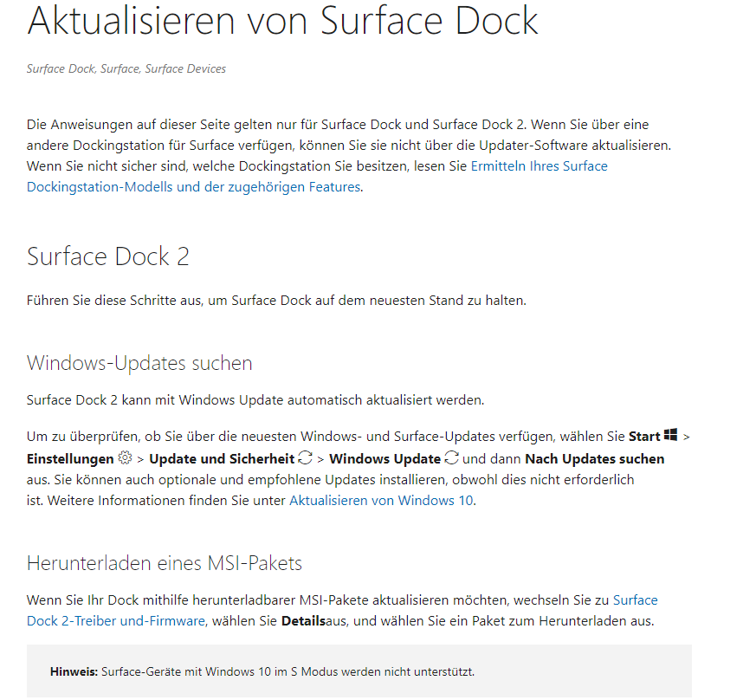The height and width of the screenshot is (700, 756).
Task: Click the bold Windows Update text
Action: [384, 458]
